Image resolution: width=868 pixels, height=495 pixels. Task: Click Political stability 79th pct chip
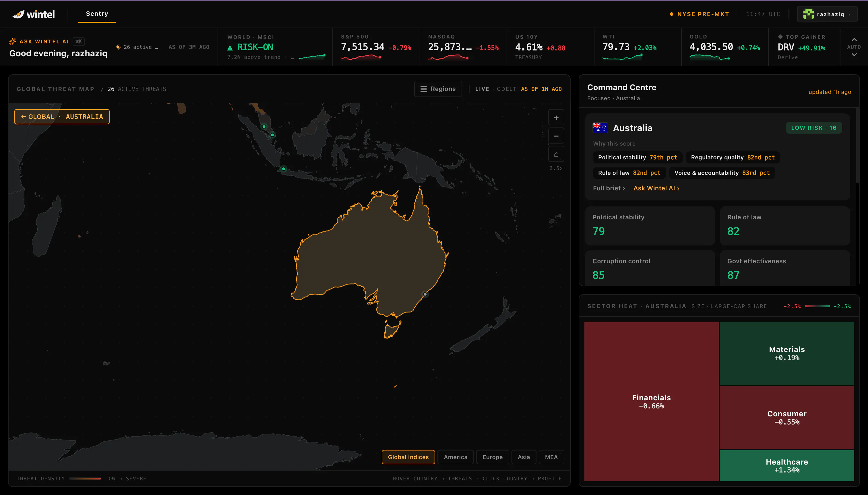[638, 157]
